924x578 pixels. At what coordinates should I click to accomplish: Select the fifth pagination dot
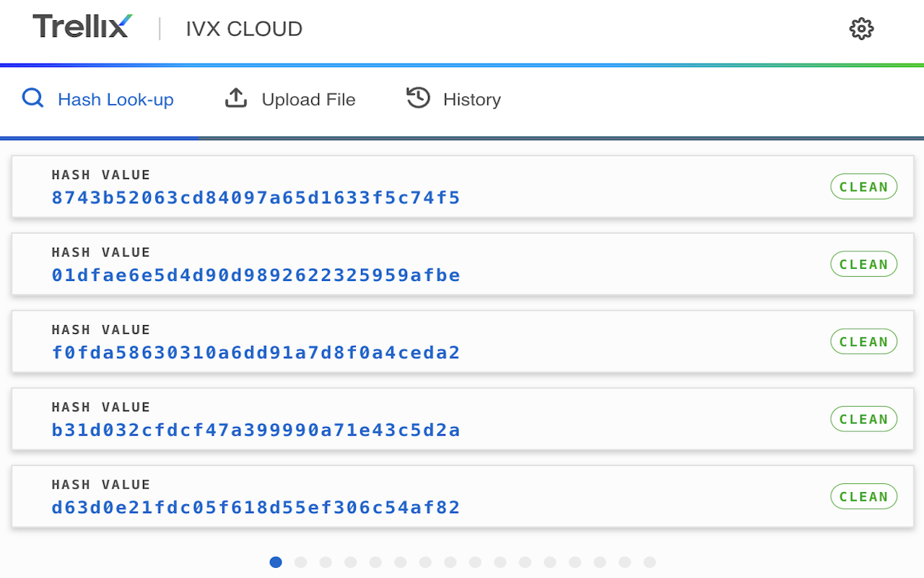click(375, 562)
